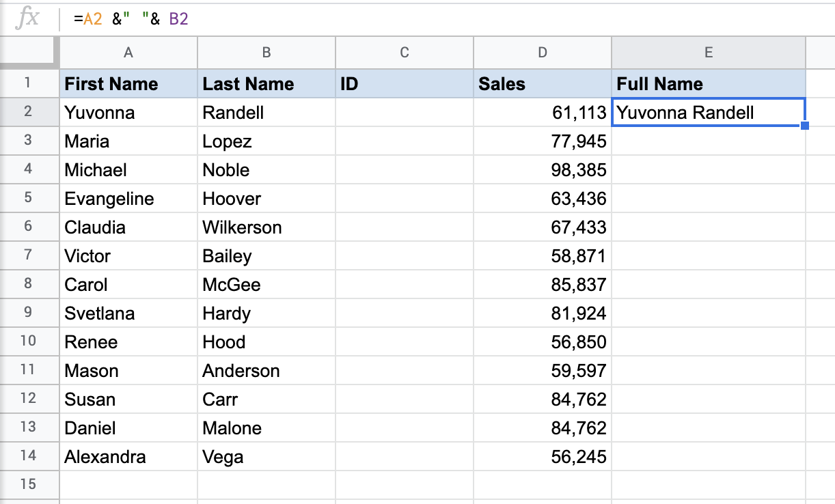Select the cell containing Yuvonna Randell

pos(709,112)
